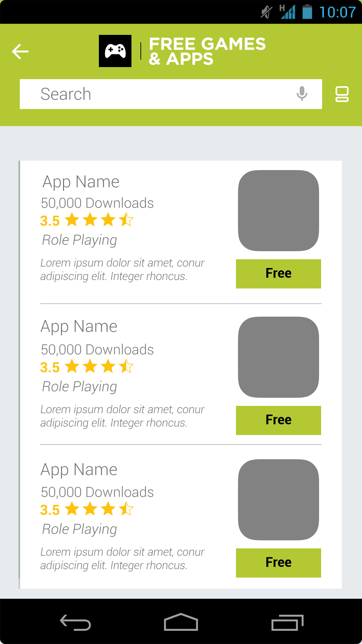Image resolution: width=362 pixels, height=644 pixels.
Task: Switch list layout with view icon
Action: (342, 94)
